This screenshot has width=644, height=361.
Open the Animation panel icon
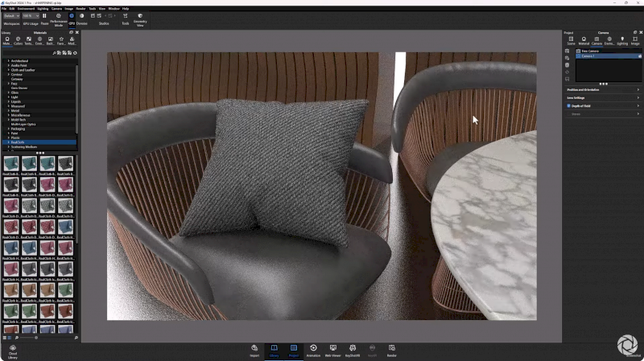313,347
